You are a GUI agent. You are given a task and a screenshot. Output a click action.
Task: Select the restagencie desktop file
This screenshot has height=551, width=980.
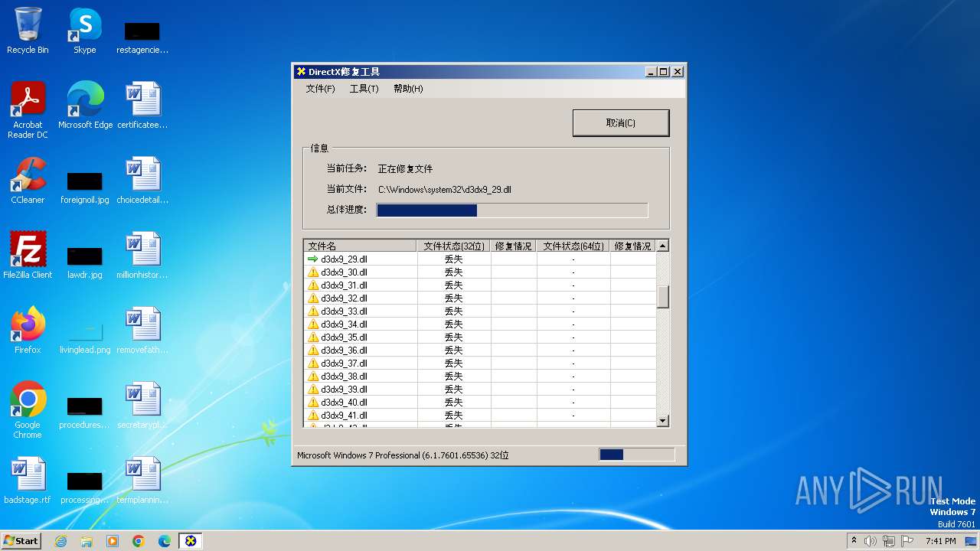(x=142, y=37)
